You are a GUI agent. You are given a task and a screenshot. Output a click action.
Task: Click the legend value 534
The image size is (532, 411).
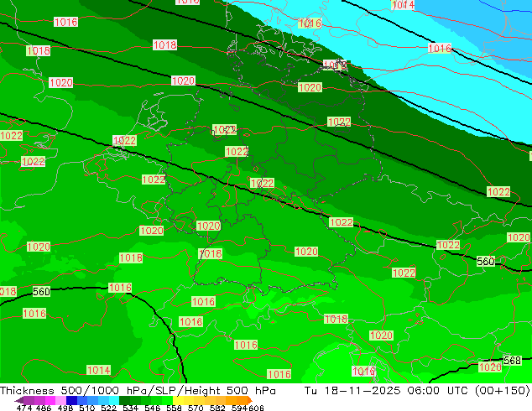130,408
